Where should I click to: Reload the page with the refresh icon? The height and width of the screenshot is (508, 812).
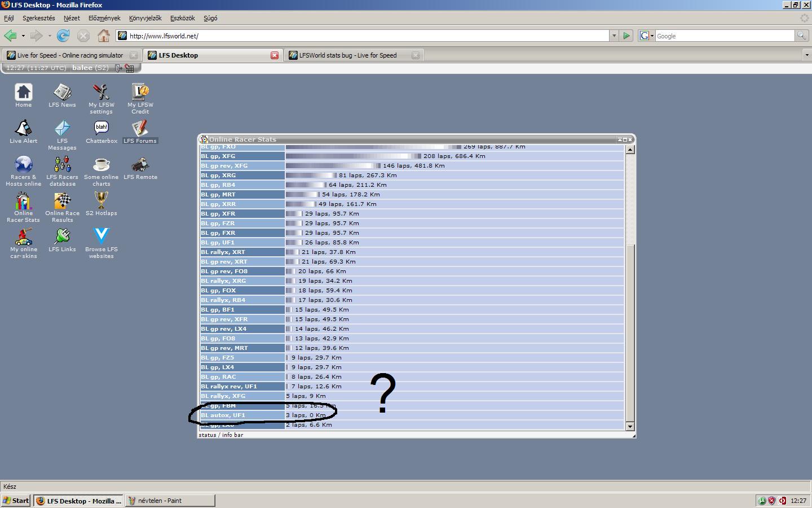pos(63,36)
